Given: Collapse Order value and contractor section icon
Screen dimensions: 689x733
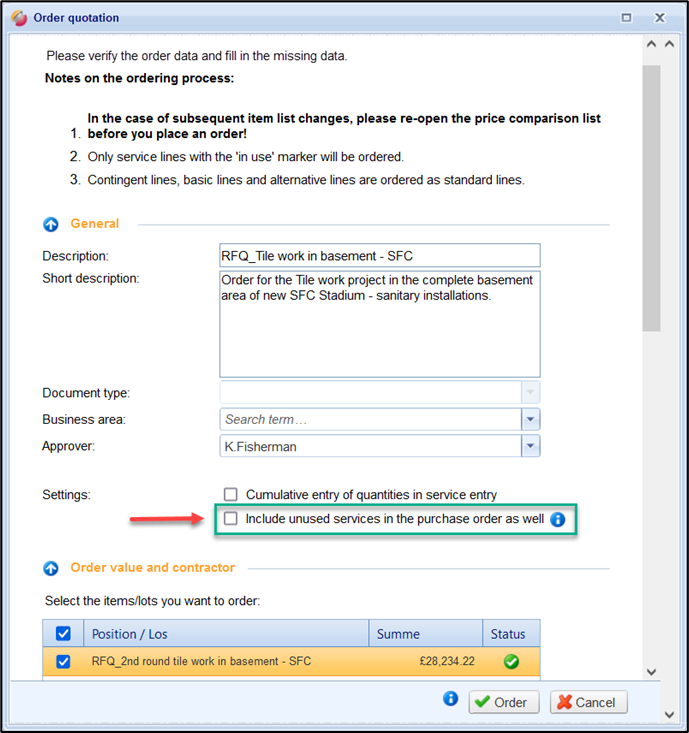Looking at the screenshot, I should click(x=51, y=568).
